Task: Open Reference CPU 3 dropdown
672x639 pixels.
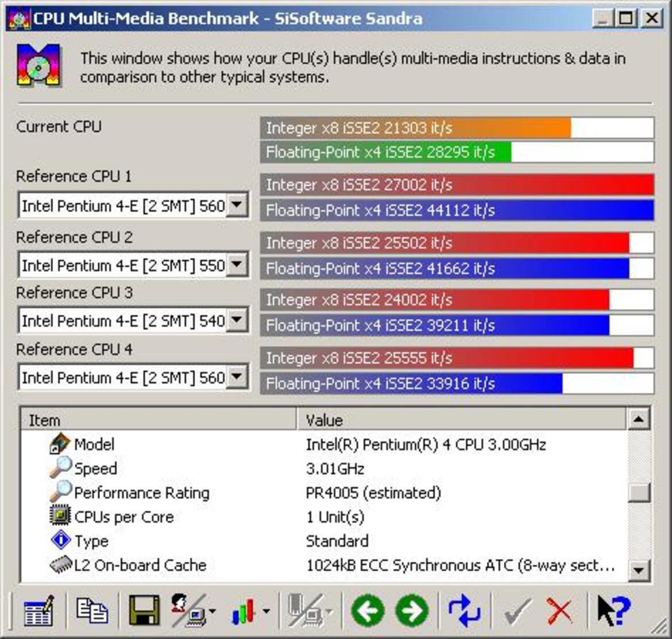Action: (237, 320)
